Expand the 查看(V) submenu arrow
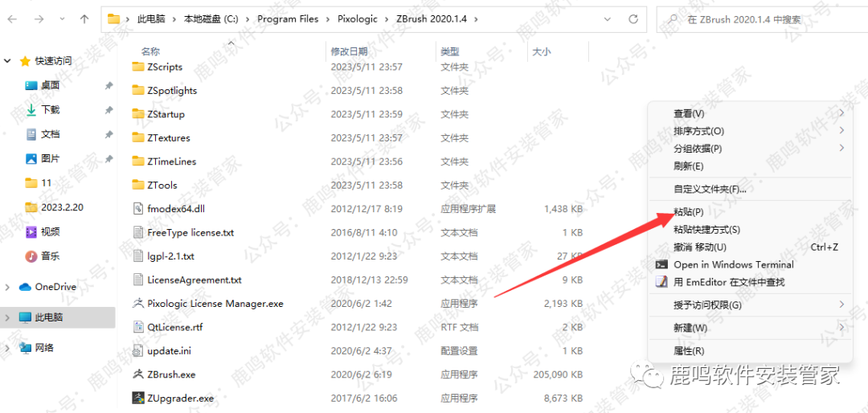Image resolution: width=868 pixels, height=413 pixels. point(841,113)
